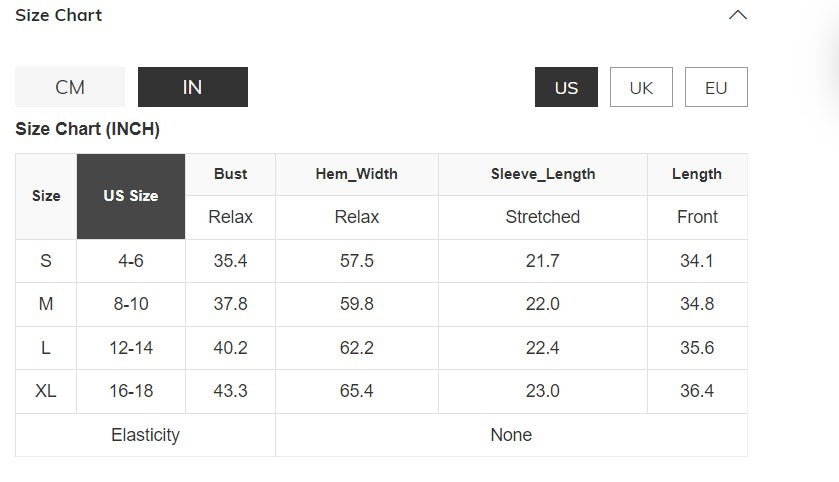Select the L size row
Screen dimensions: 839x482
[x=46, y=348]
